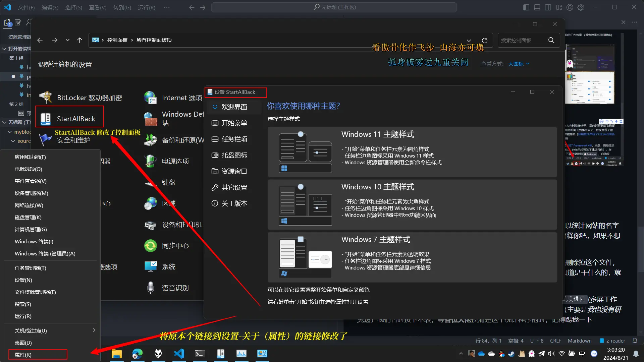This screenshot has width=644, height=362.
Task: Choose 磁盘管理(K) in context menu
Action: click(x=50, y=218)
